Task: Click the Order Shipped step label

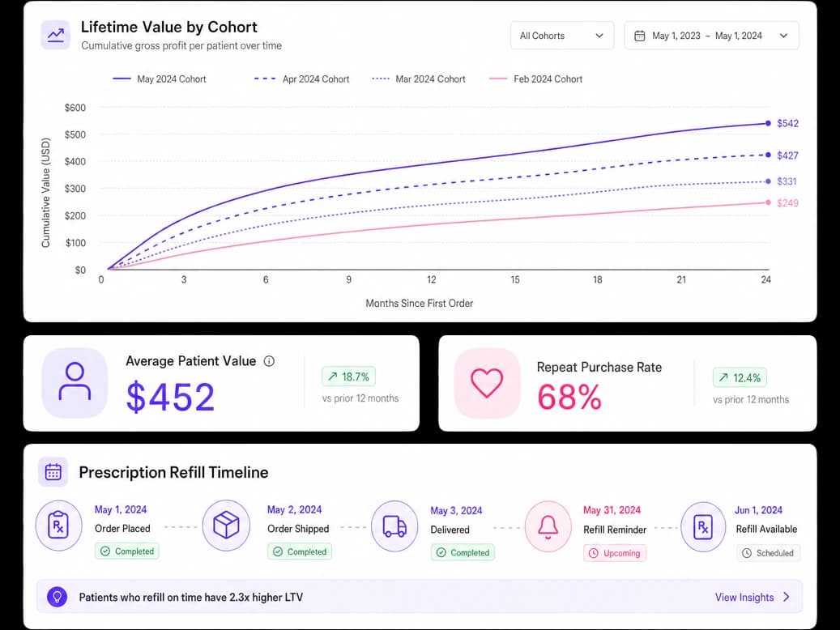Action: (x=298, y=529)
